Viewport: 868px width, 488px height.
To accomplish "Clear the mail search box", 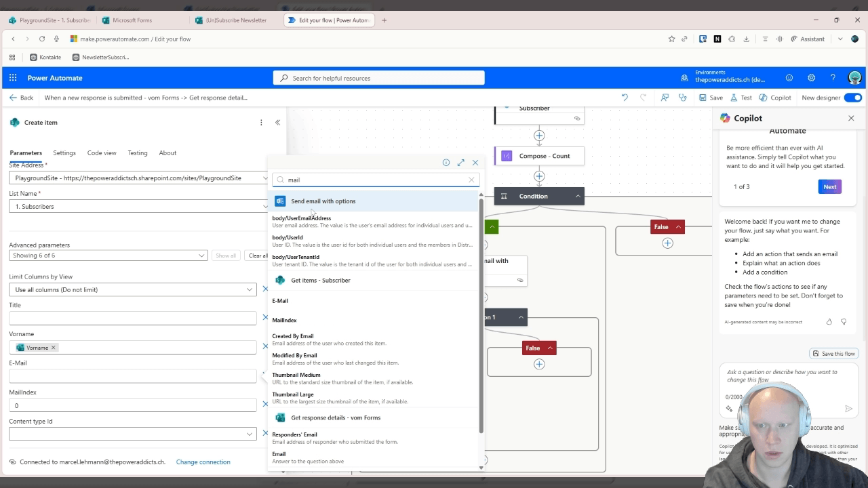I will tap(471, 180).
